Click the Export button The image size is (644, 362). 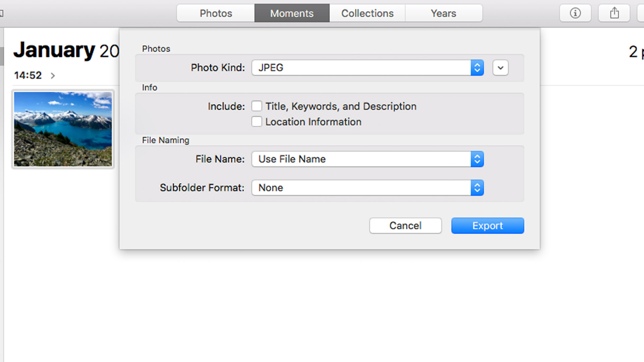487,226
